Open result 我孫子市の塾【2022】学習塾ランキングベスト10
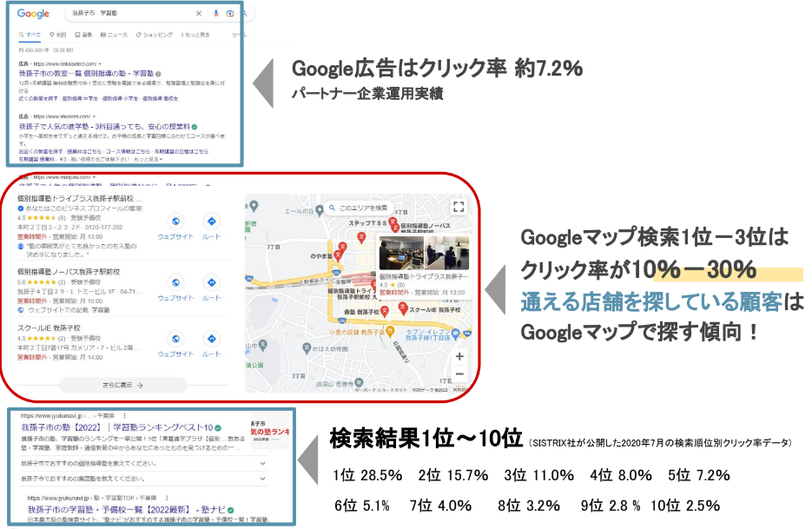Screen dimensions: 812x529 coord(117,427)
